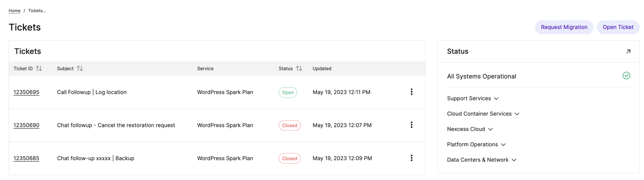644x180 pixels.
Task: Open actions menu for ticket 12350690
Action: (412, 125)
